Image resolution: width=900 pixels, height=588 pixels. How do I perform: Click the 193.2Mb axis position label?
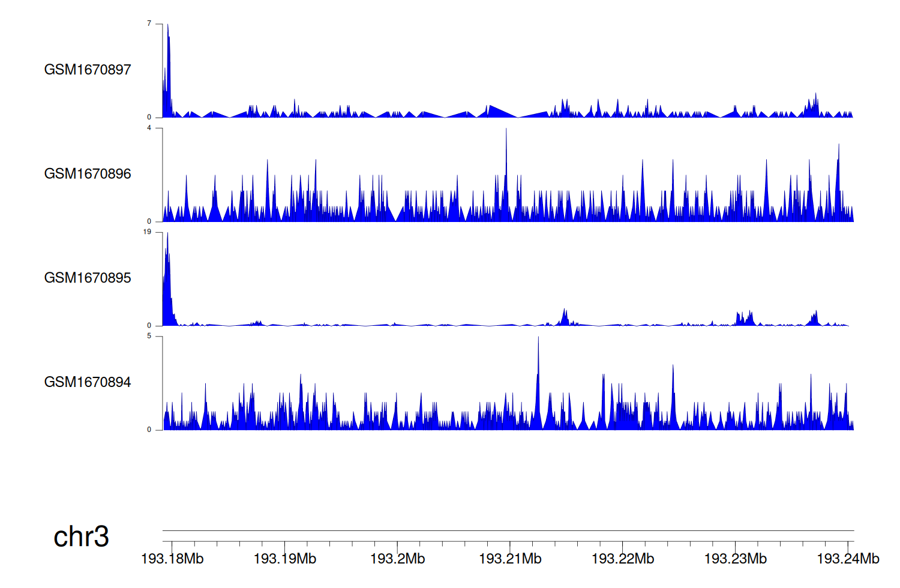pos(397,559)
